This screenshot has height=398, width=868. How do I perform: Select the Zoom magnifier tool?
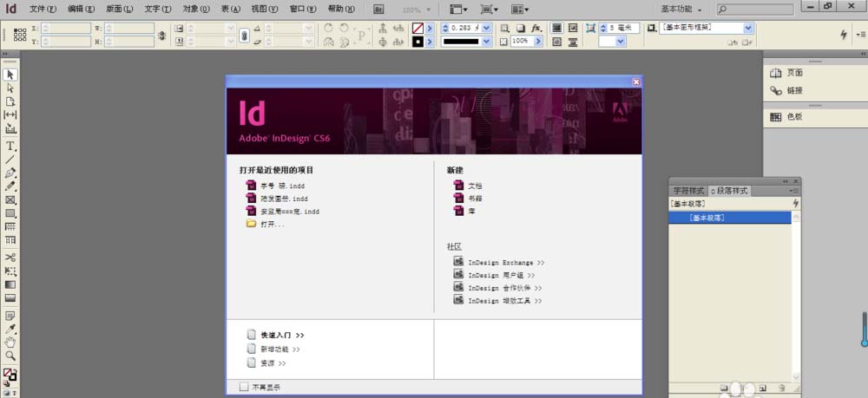[10, 356]
